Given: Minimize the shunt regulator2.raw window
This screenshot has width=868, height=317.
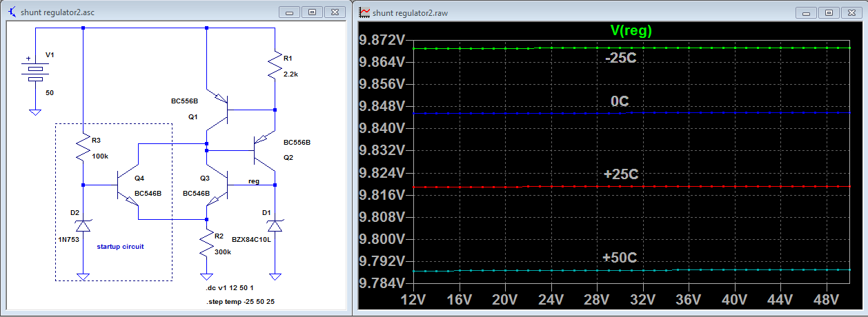Looking at the screenshot, I should (805, 12).
